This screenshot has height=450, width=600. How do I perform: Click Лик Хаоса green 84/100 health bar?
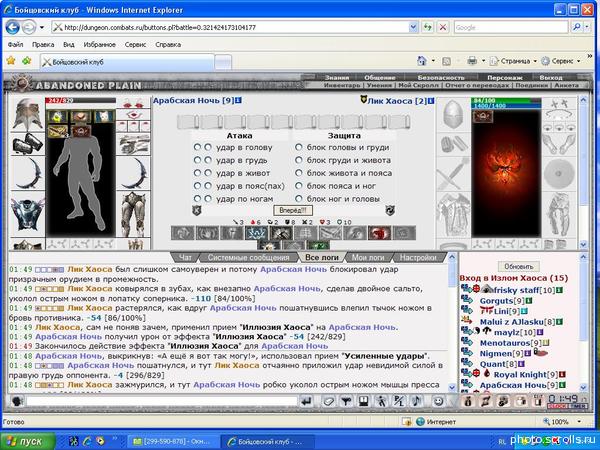coord(506,100)
